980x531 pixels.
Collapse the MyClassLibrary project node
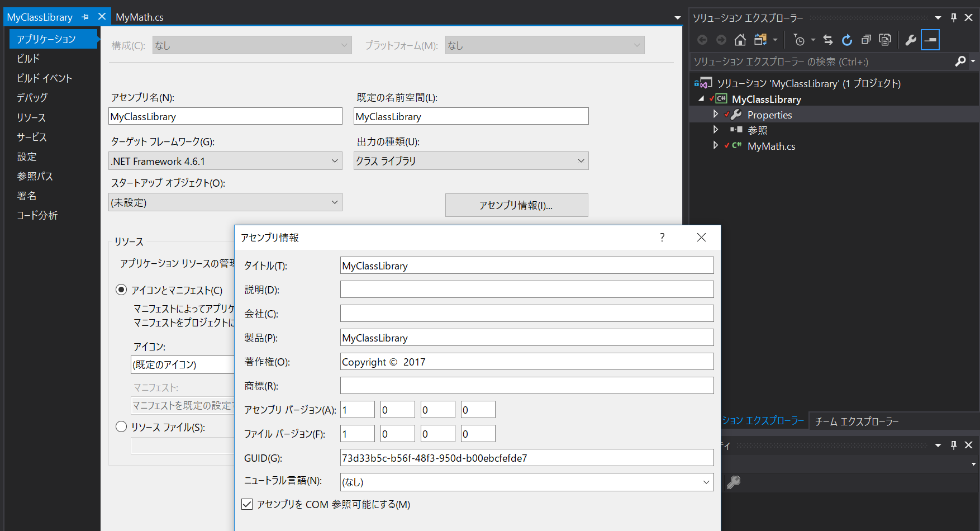(702, 99)
